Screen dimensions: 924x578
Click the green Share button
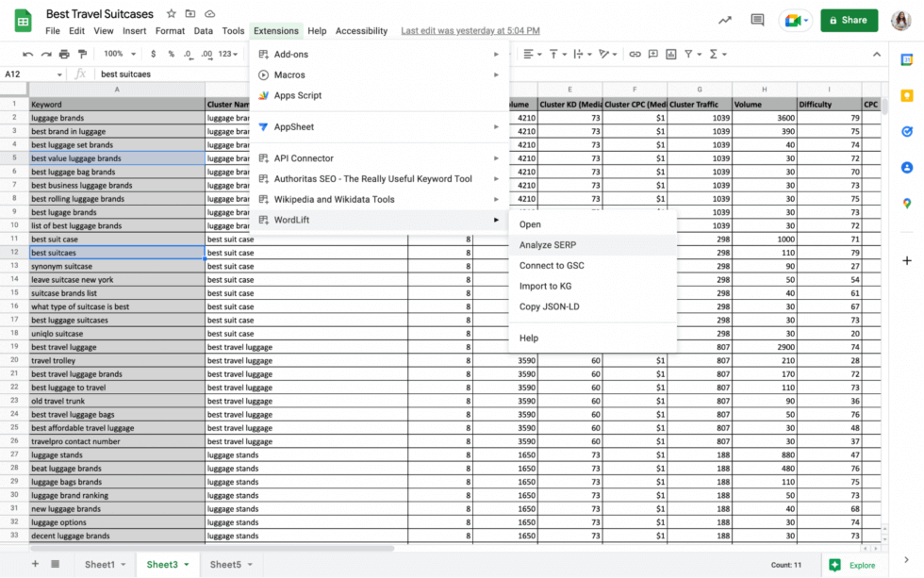click(x=849, y=20)
